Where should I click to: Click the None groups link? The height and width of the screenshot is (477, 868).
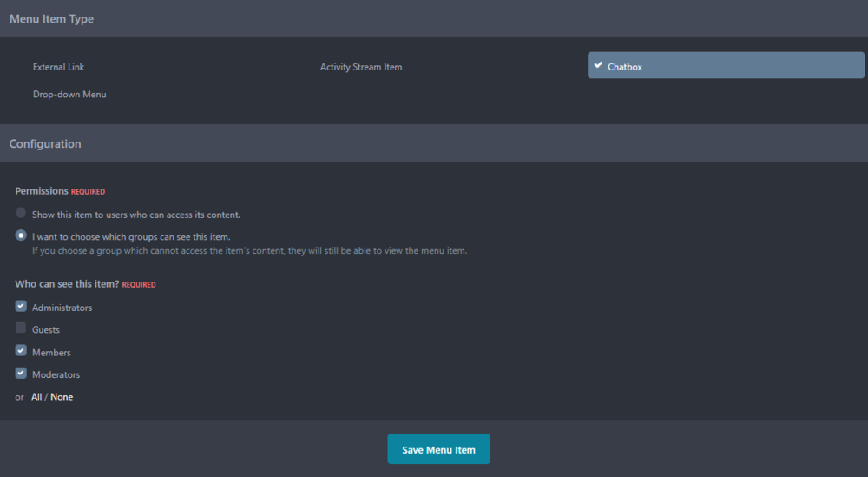click(62, 397)
